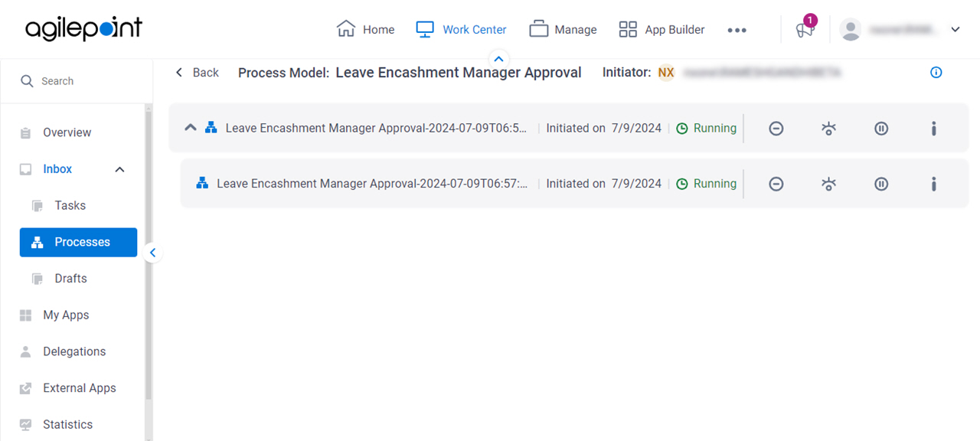Open External Apps in the sidebar
The width and height of the screenshot is (980, 441).
80,388
